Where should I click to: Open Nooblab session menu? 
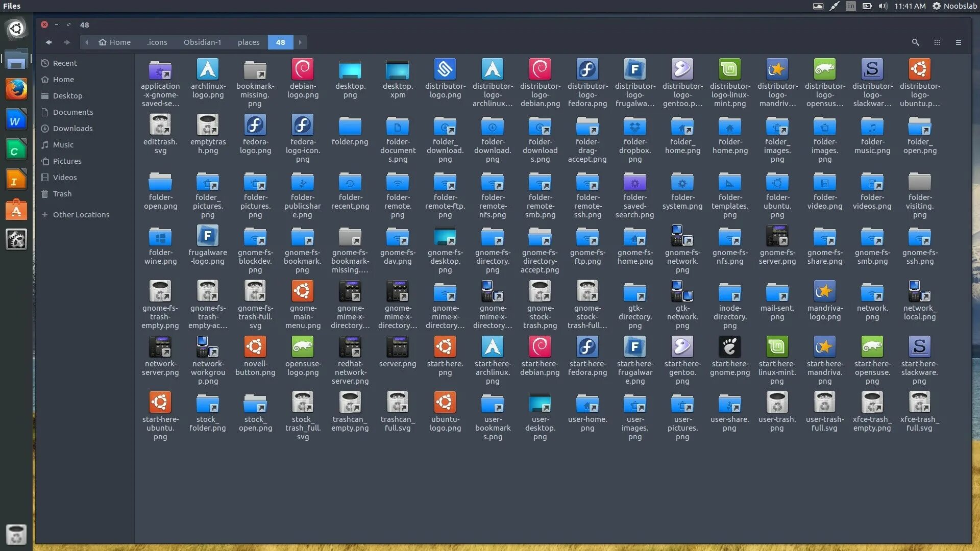[954, 6]
